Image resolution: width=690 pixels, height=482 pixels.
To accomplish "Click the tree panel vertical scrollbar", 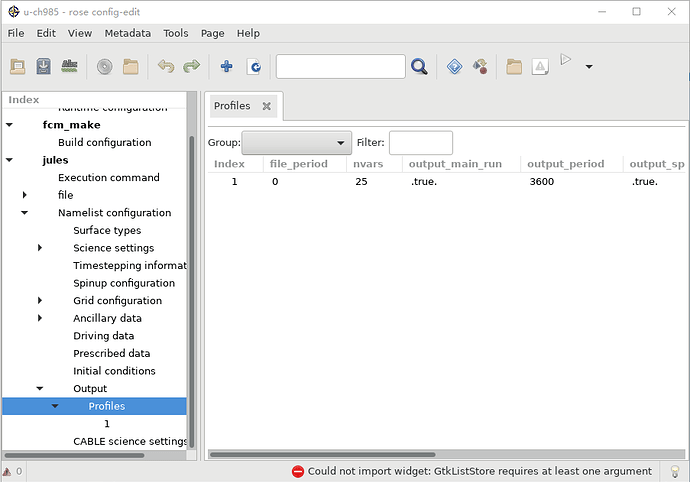I will (191, 292).
